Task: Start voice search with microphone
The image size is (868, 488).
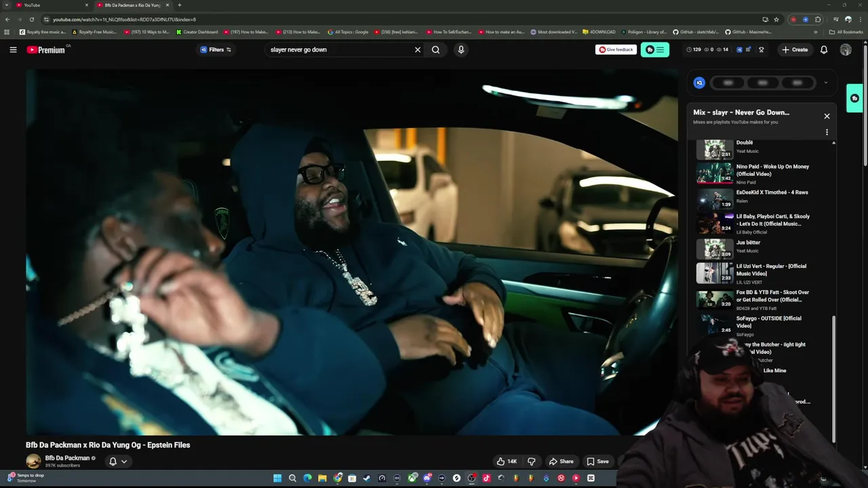Action: click(x=461, y=49)
